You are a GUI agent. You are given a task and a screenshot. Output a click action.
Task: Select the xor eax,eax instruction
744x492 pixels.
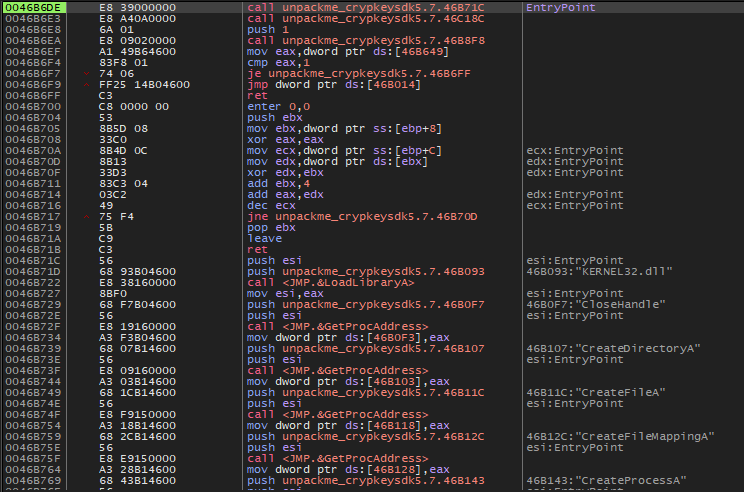click(x=285, y=139)
